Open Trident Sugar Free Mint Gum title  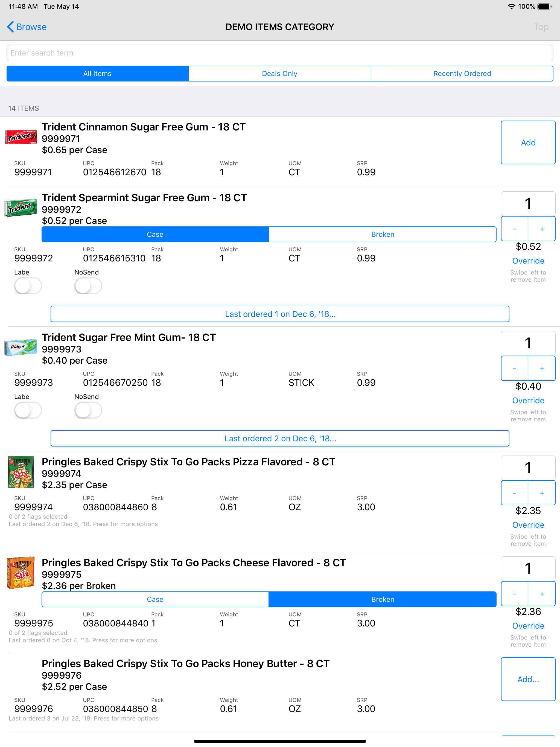[x=129, y=338]
